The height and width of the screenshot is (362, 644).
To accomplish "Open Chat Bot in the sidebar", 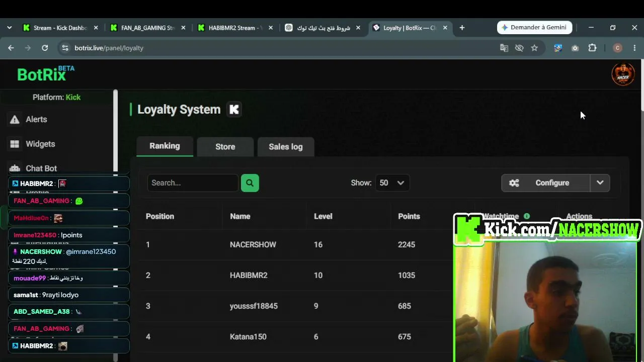I will coord(41,168).
